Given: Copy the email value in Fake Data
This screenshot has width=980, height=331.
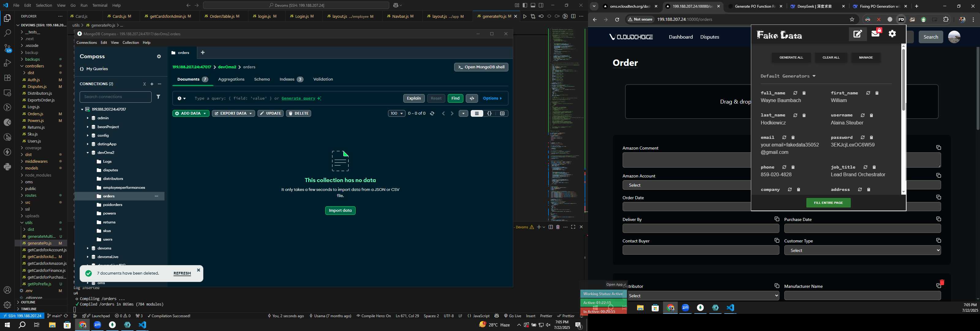Looking at the screenshot, I should point(793,138).
